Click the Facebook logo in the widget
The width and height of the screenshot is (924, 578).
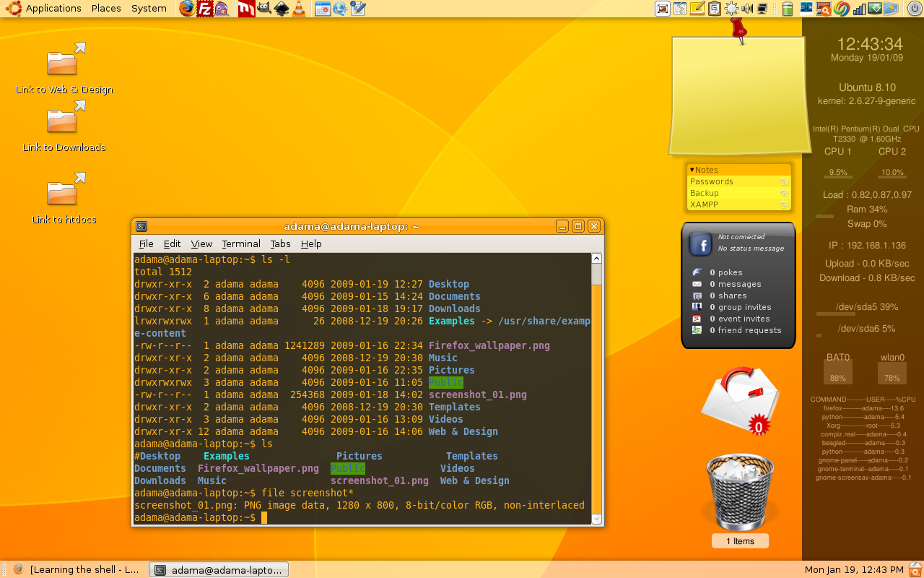pos(700,244)
